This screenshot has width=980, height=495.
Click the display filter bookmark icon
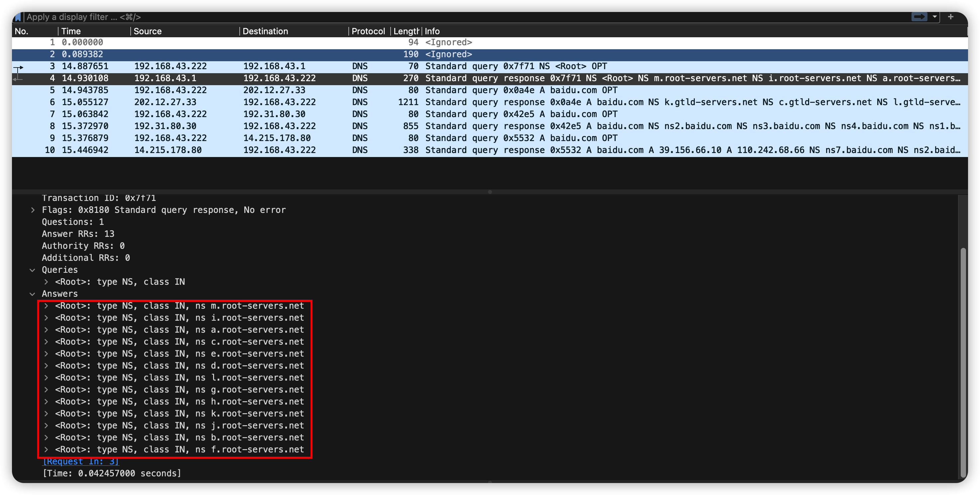[x=18, y=17]
